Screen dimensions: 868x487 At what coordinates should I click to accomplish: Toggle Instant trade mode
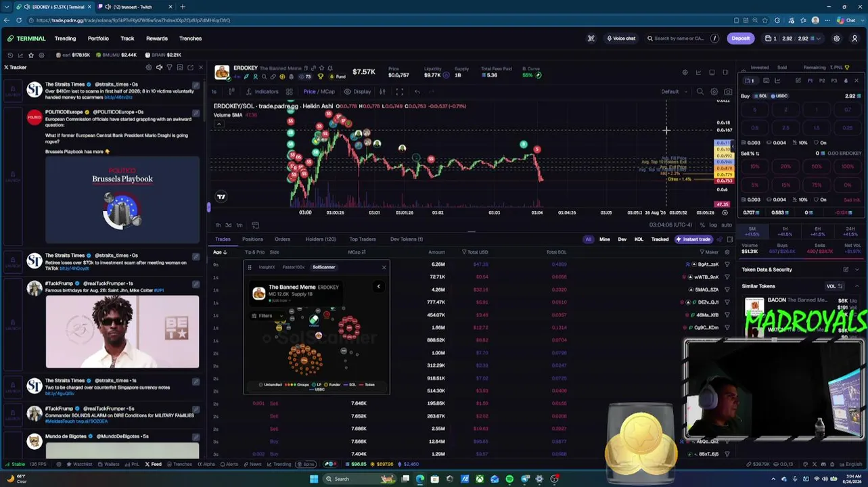[693, 239]
